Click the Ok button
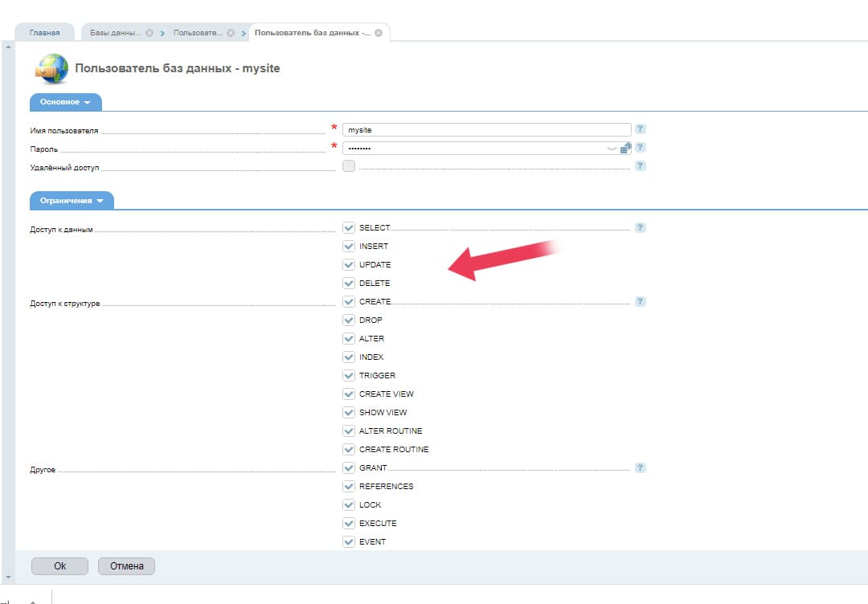868x604 pixels. pos(59,565)
